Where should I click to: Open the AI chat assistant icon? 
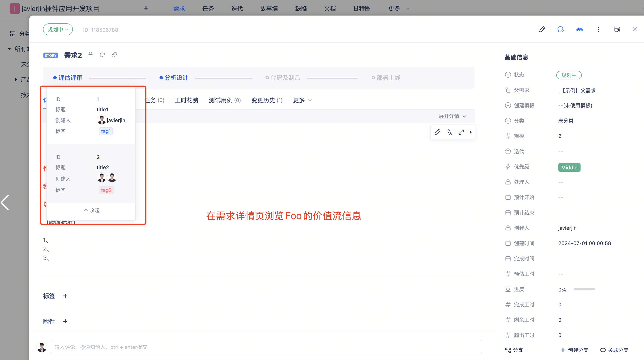coord(561,30)
